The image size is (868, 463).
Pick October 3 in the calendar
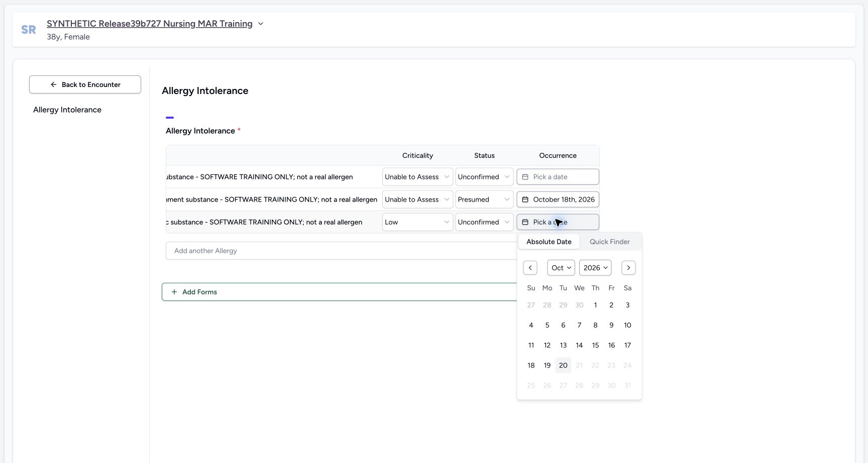pyautogui.click(x=627, y=305)
